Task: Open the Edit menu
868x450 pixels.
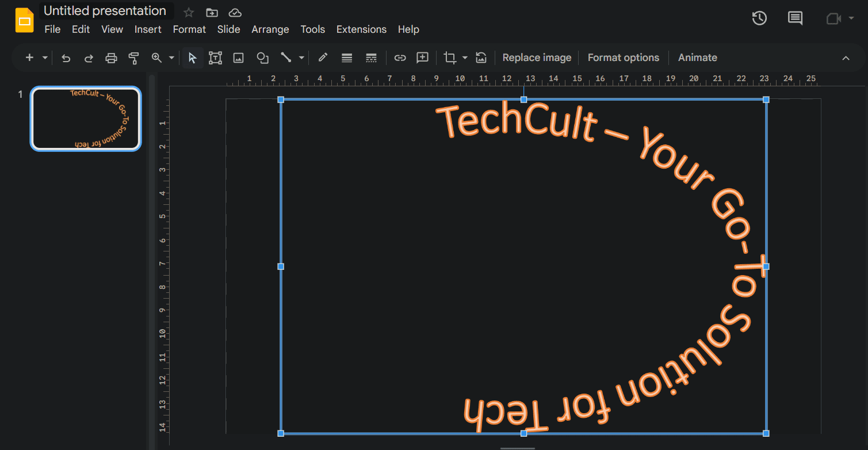Action: point(81,29)
